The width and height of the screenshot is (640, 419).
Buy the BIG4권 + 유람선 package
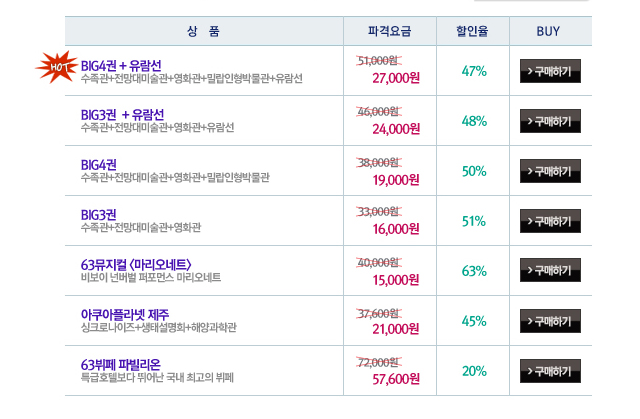(x=550, y=71)
